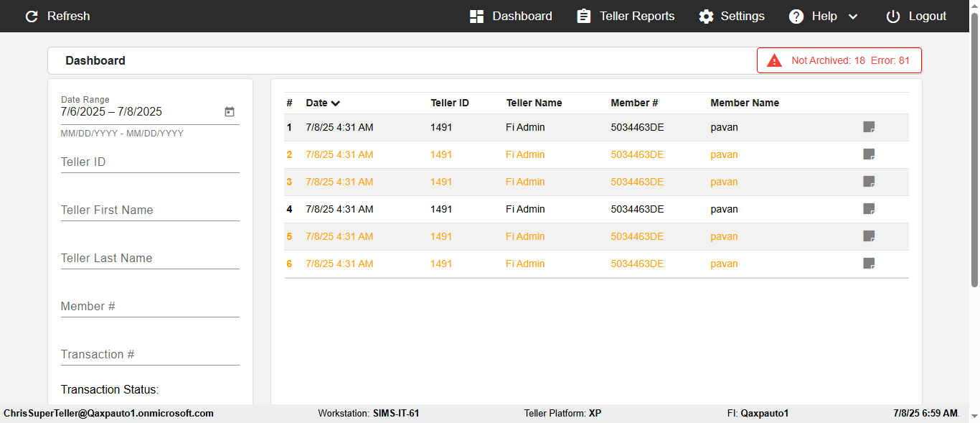
Task: Open note icon for row 4
Action: (869, 209)
